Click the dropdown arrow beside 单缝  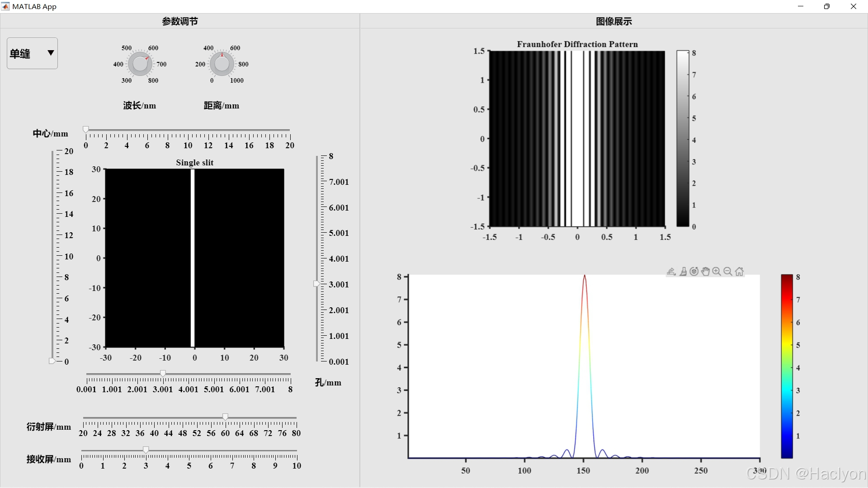tap(51, 53)
